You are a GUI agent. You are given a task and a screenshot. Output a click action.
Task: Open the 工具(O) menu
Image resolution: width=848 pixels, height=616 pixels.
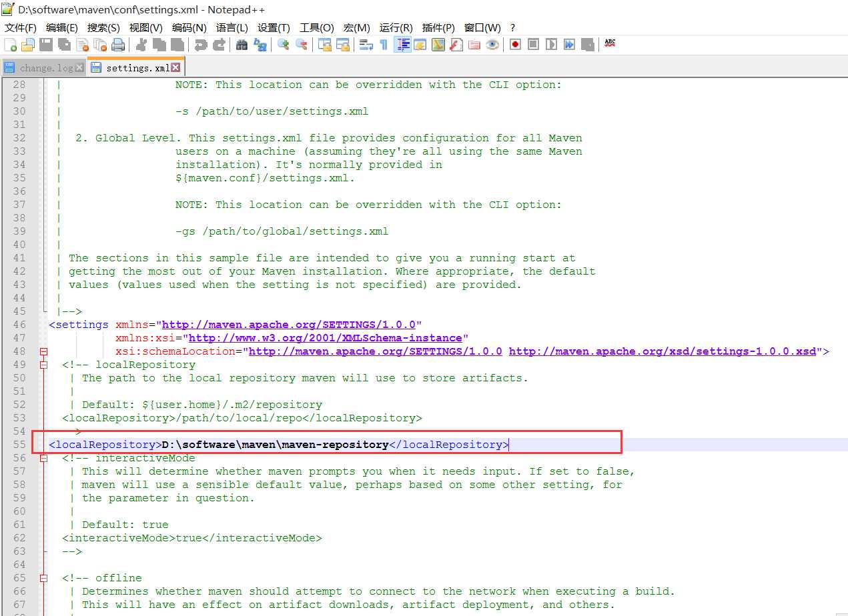pos(317,27)
